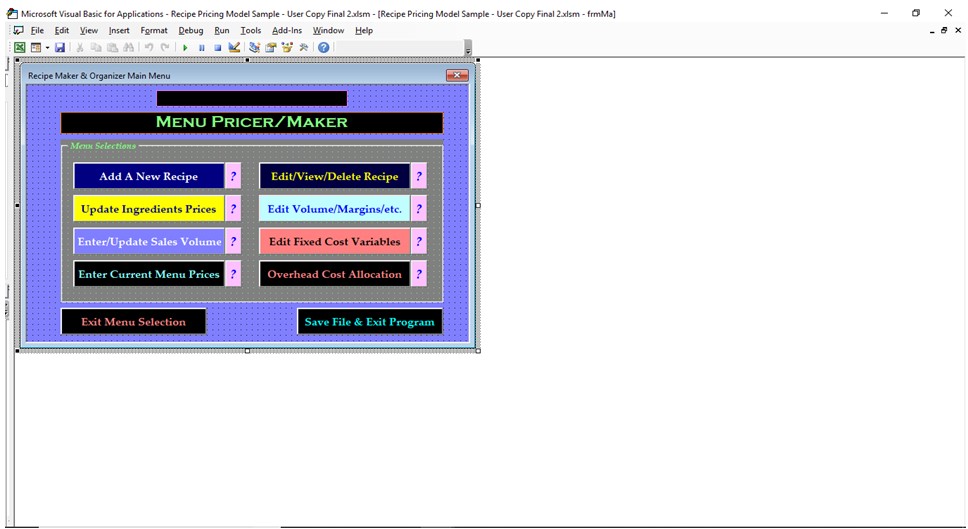968x529 pixels.
Task: Click the Overhead Cost Allocation button
Action: (335, 274)
